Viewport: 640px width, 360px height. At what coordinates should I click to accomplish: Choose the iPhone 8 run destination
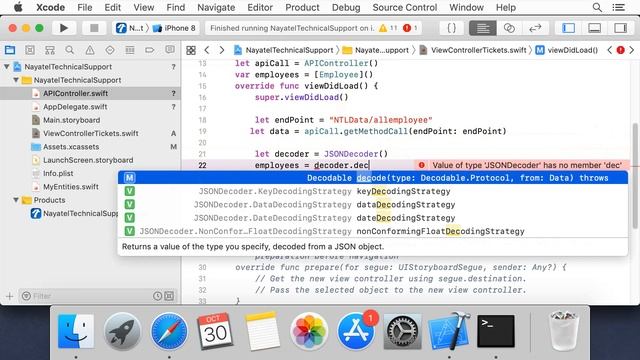(174, 28)
